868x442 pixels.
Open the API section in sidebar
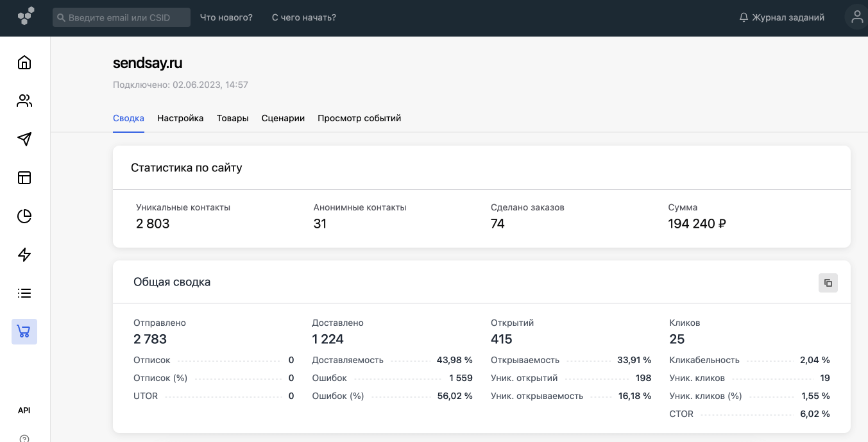coord(24,411)
